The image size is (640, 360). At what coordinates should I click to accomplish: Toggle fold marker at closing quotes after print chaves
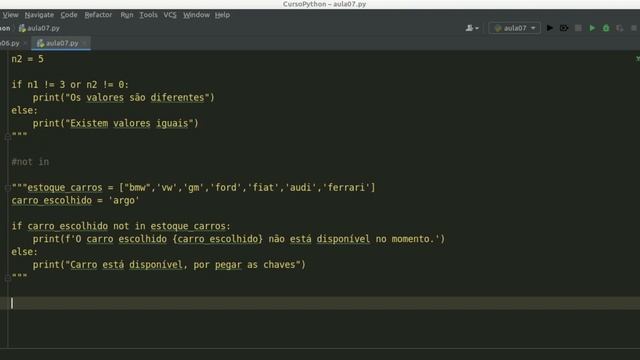click(x=8, y=278)
